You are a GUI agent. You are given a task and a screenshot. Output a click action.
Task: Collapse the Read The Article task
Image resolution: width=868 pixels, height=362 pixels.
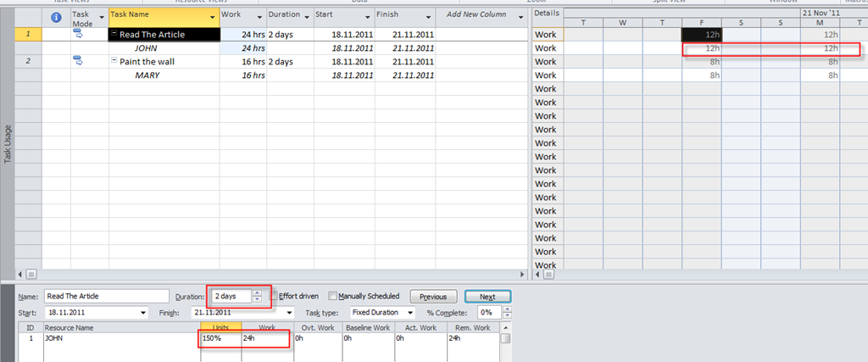click(114, 35)
